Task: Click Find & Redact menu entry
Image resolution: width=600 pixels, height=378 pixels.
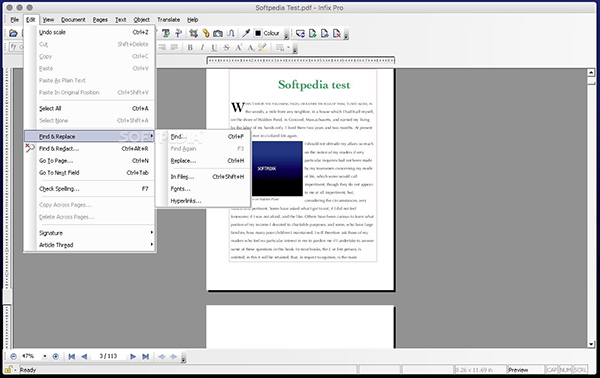Action: tap(90, 148)
